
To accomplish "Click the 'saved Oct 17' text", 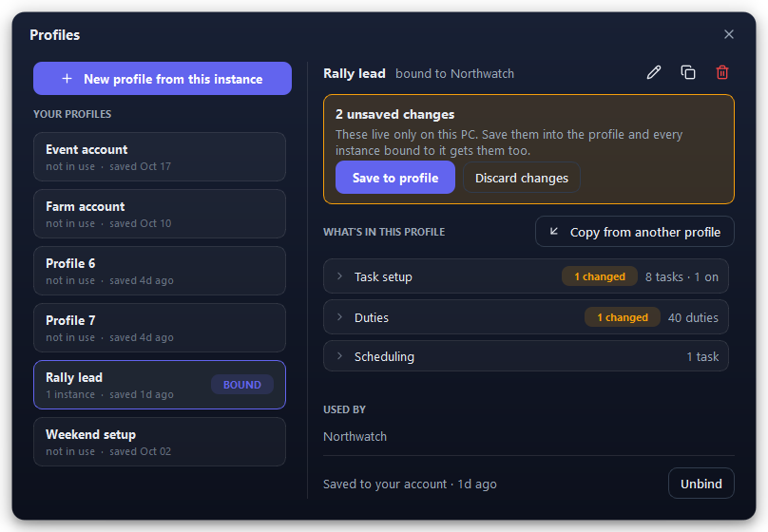I will (x=140, y=166).
